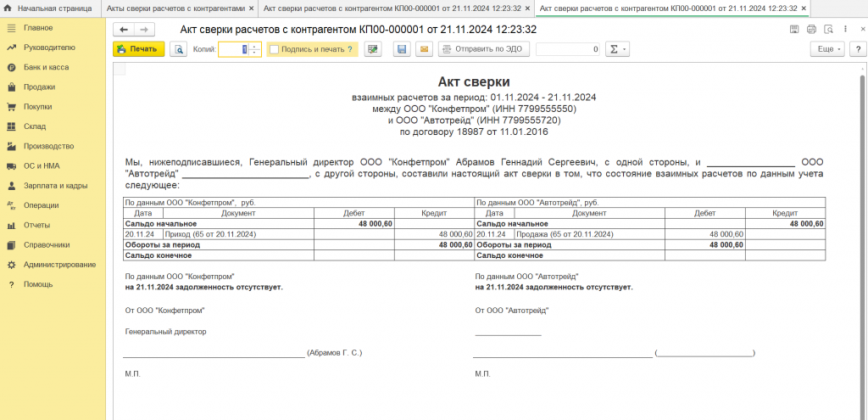
Task: Open the Отчеты section
Action: (36, 225)
